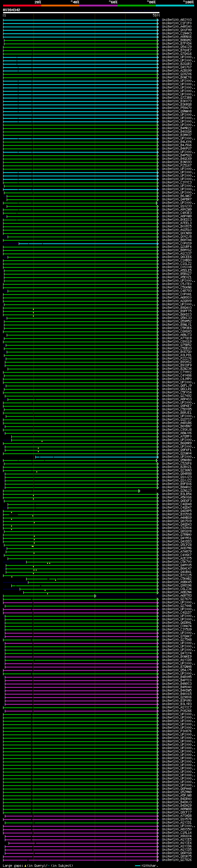
Task: Select hit UniRef100_A9RNX6
Action: pos(177,37)
